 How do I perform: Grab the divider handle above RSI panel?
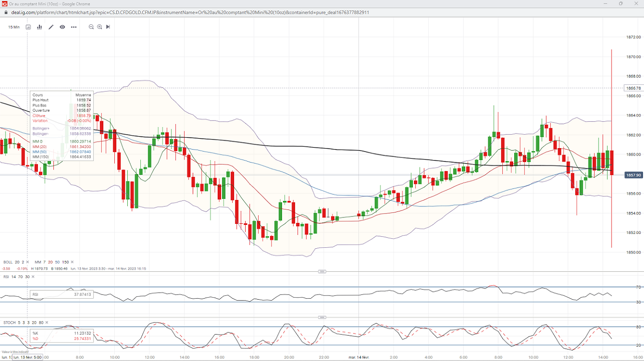click(x=322, y=272)
